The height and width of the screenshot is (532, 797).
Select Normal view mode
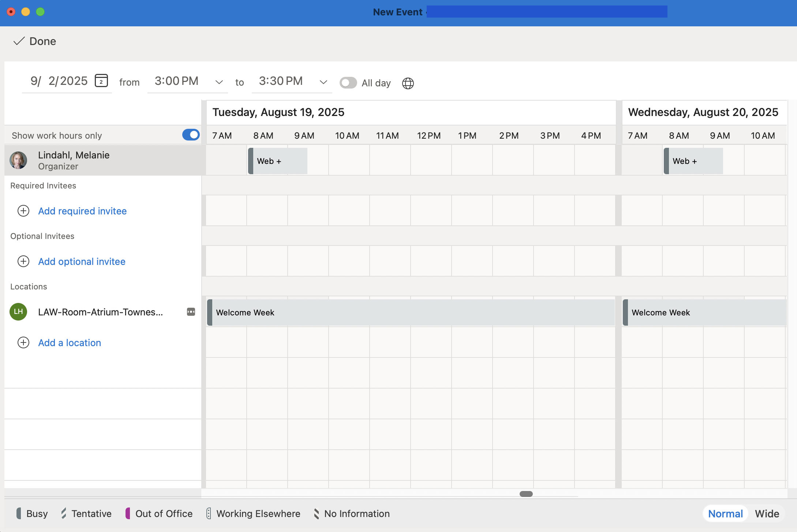(x=725, y=513)
